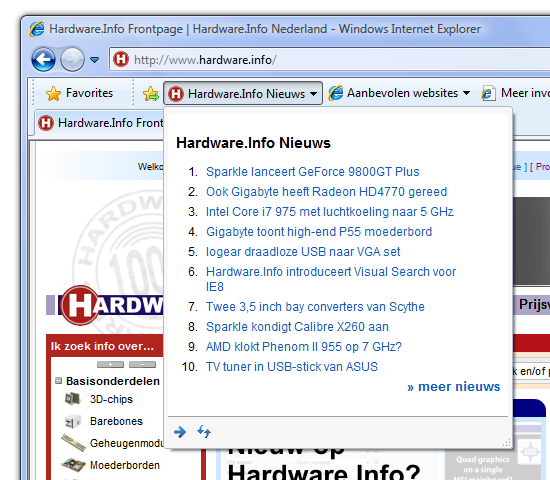Select 3D-chips category icon

click(x=73, y=399)
